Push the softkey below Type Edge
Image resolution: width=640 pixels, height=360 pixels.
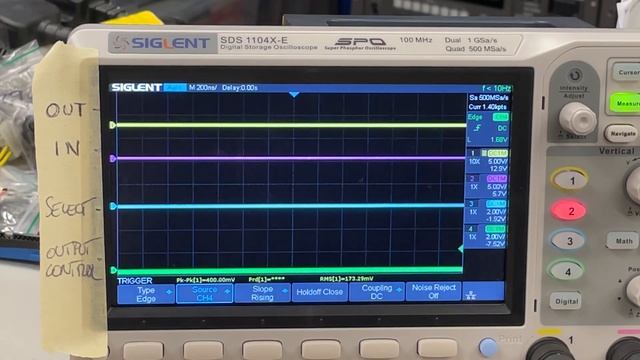[x=143, y=351]
